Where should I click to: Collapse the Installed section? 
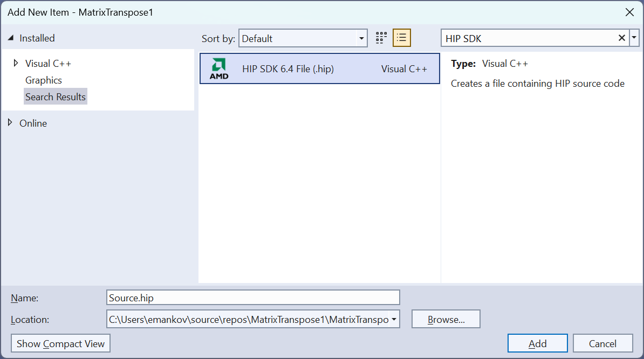(11, 38)
